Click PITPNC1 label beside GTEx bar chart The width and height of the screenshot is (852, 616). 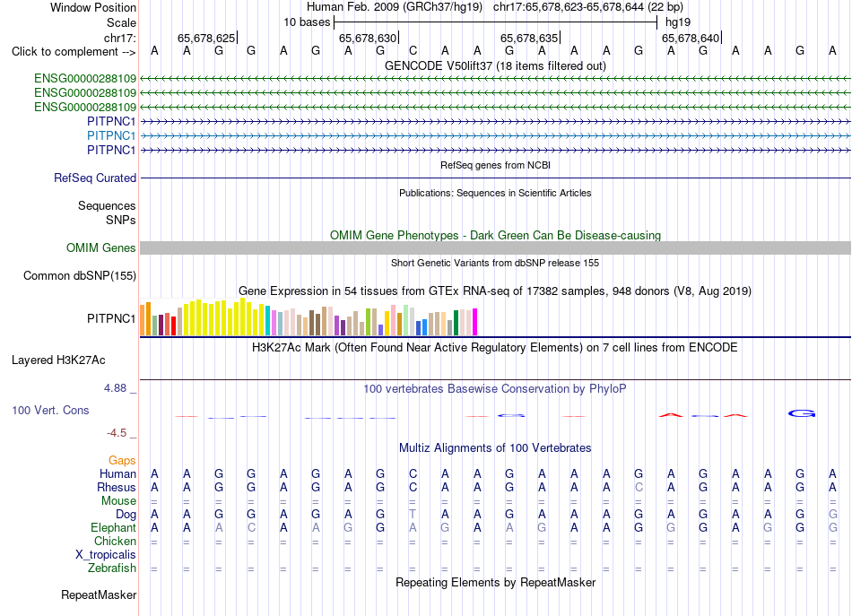111,318
